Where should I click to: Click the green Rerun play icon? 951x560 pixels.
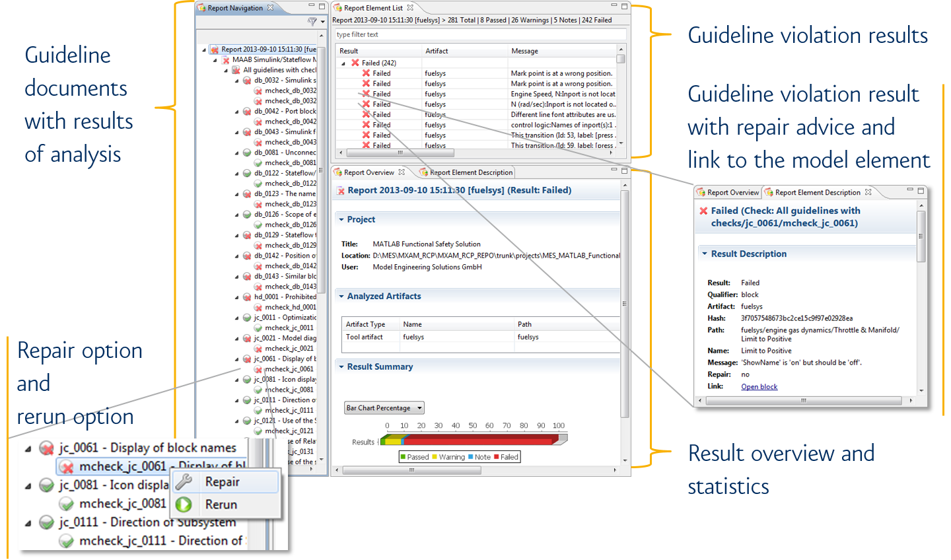point(184,505)
